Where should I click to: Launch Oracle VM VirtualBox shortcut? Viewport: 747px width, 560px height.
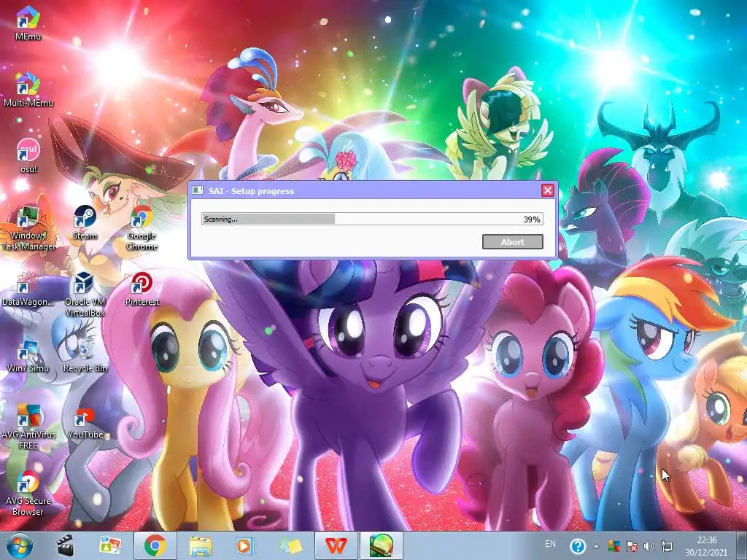point(85,294)
